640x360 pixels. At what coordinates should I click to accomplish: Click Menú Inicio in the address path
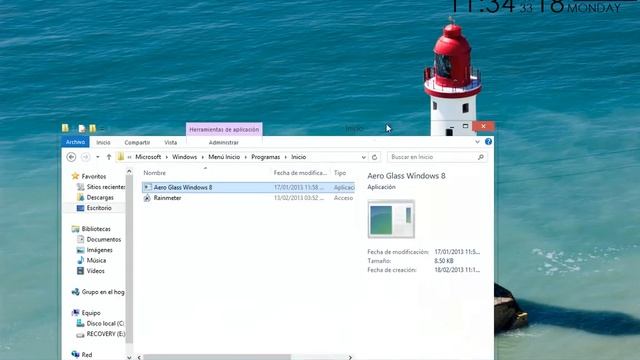[x=224, y=157]
